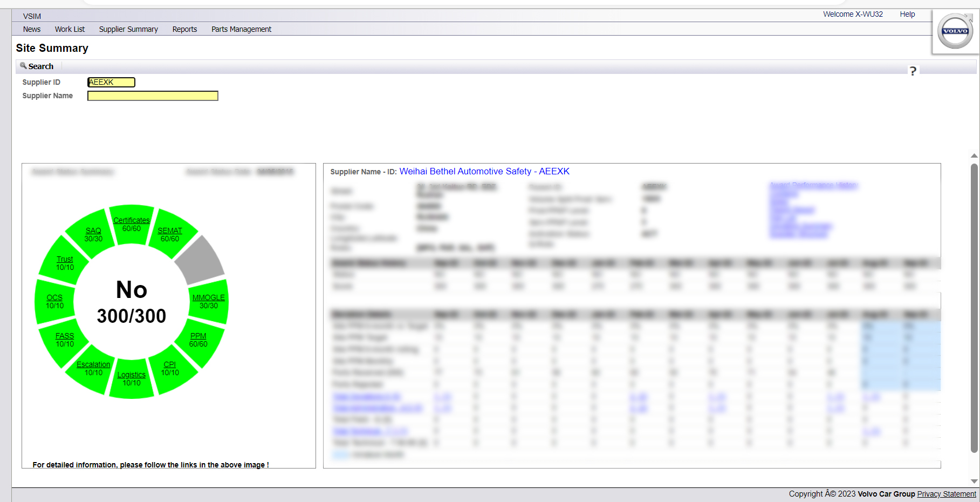Open the Work List menu
This screenshot has width=980, height=502.
pos(70,29)
